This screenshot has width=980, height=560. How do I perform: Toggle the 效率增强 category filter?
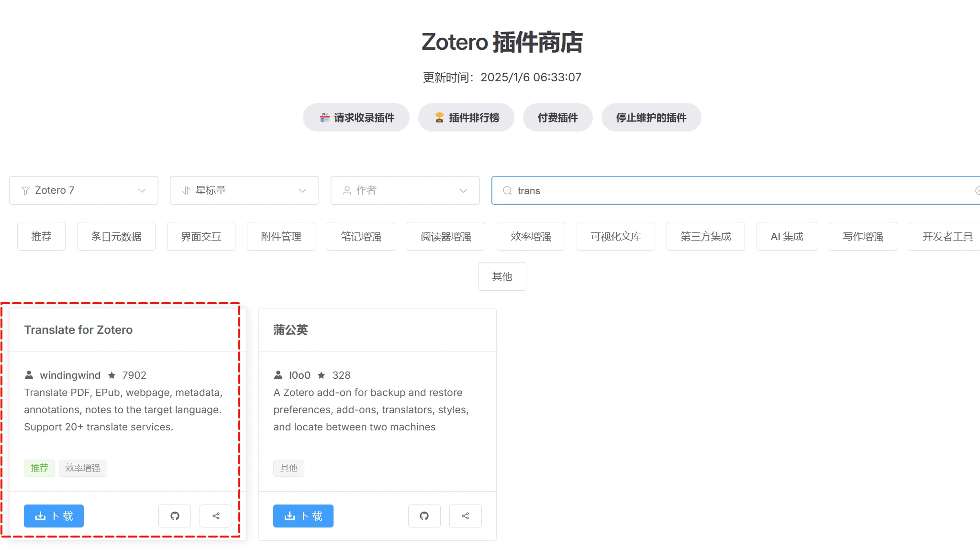[x=531, y=236]
